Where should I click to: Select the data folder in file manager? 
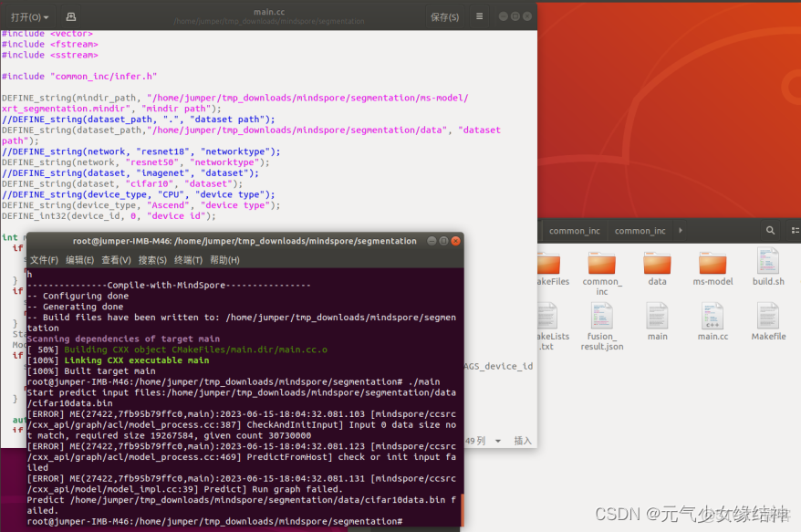tap(657, 268)
